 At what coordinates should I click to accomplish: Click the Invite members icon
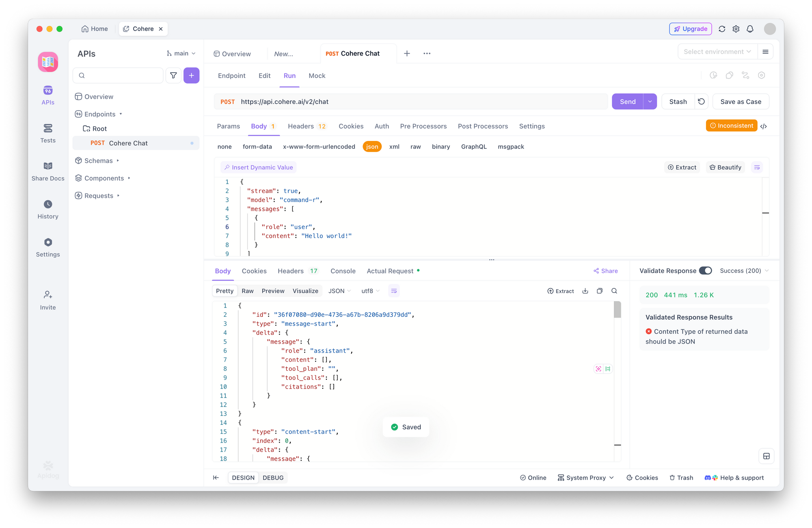click(48, 294)
